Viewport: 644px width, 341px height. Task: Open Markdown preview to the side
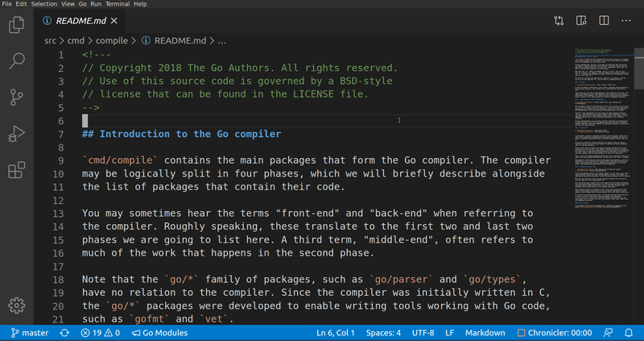pyautogui.click(x=582, y=20)
